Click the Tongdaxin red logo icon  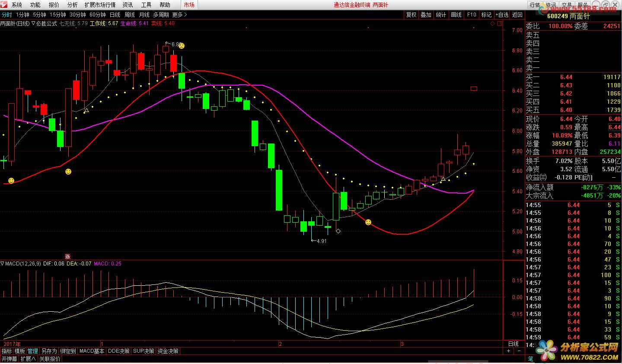click(4, 5)
